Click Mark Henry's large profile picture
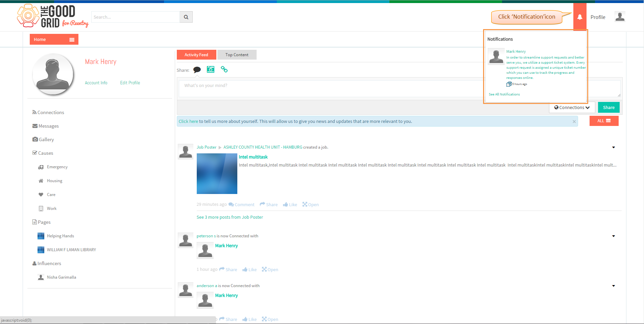The height and width of the screenshot is (324, 644). point(53,74)
